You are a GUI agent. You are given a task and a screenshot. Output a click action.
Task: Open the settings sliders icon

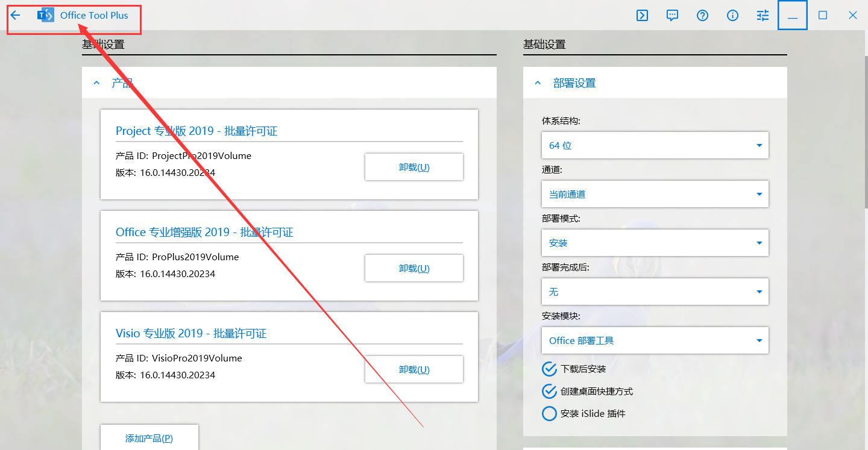(763, 16)
